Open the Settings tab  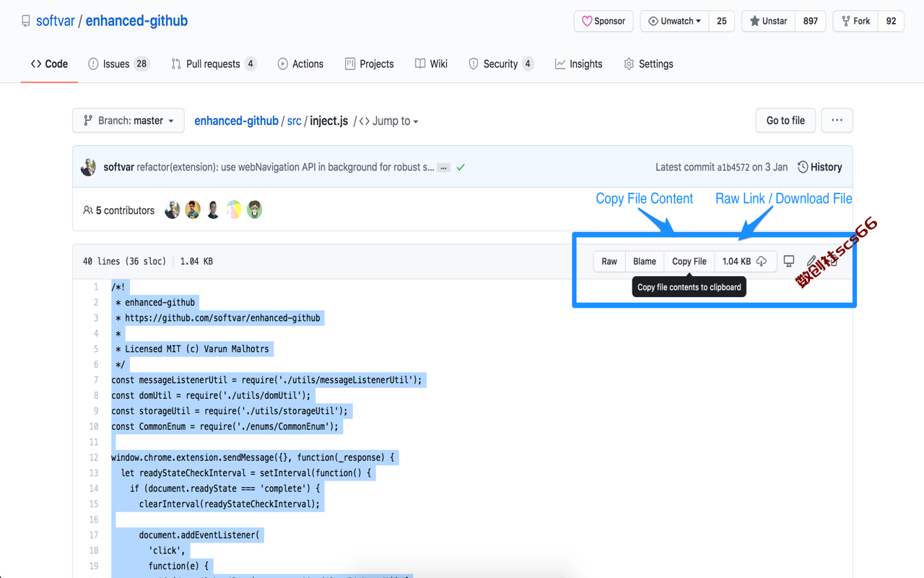click(x=648, y=64)
